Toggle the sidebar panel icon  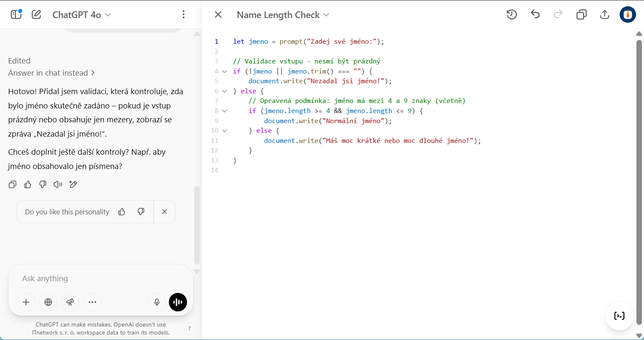16,15
